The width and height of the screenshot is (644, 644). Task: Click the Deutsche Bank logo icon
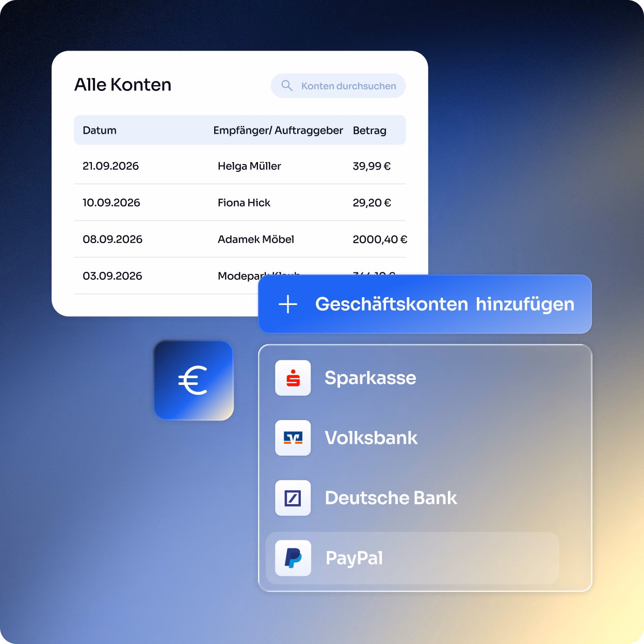(x=293, y=498)
